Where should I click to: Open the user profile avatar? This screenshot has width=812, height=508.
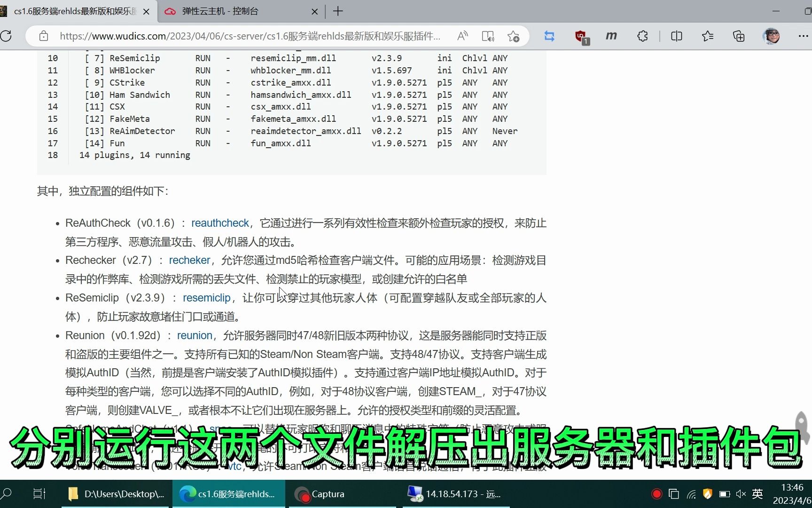pyautogui.click(x=772, y=36)
